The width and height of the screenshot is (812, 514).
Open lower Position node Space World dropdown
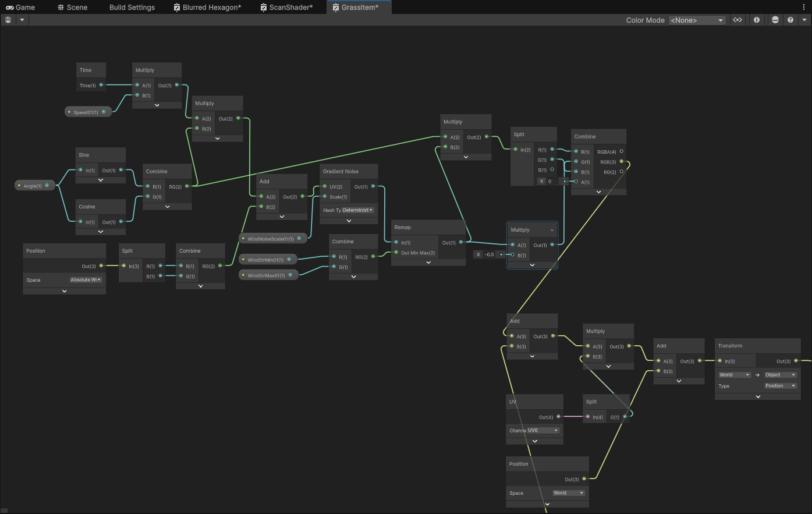[x=569, y=493]
